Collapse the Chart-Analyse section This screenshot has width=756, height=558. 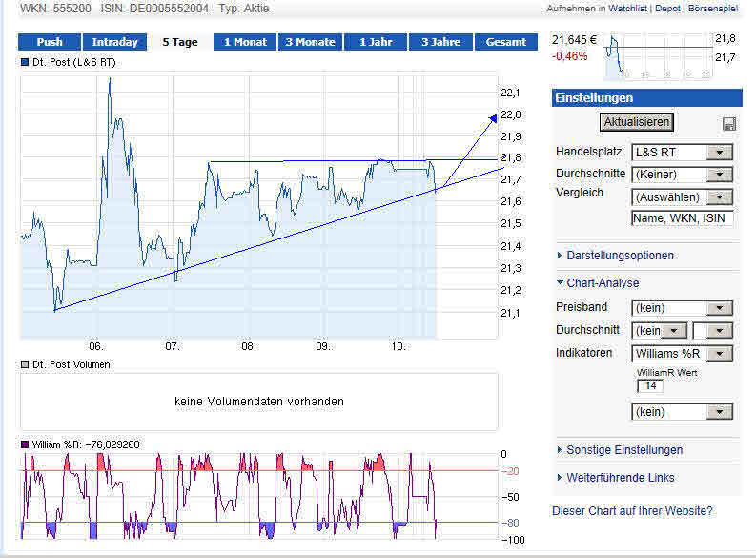click(x=598, y=283)
